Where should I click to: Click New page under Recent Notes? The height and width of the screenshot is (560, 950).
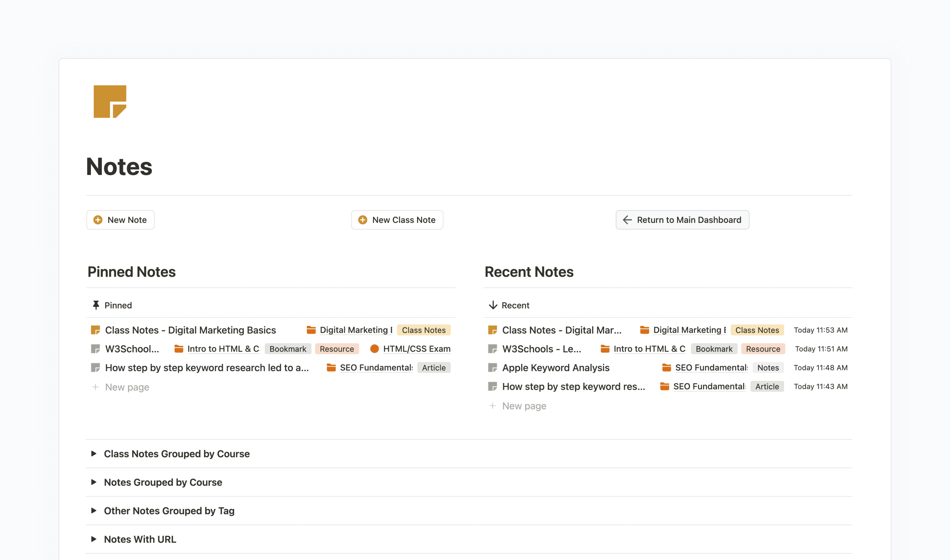(524, 406)
